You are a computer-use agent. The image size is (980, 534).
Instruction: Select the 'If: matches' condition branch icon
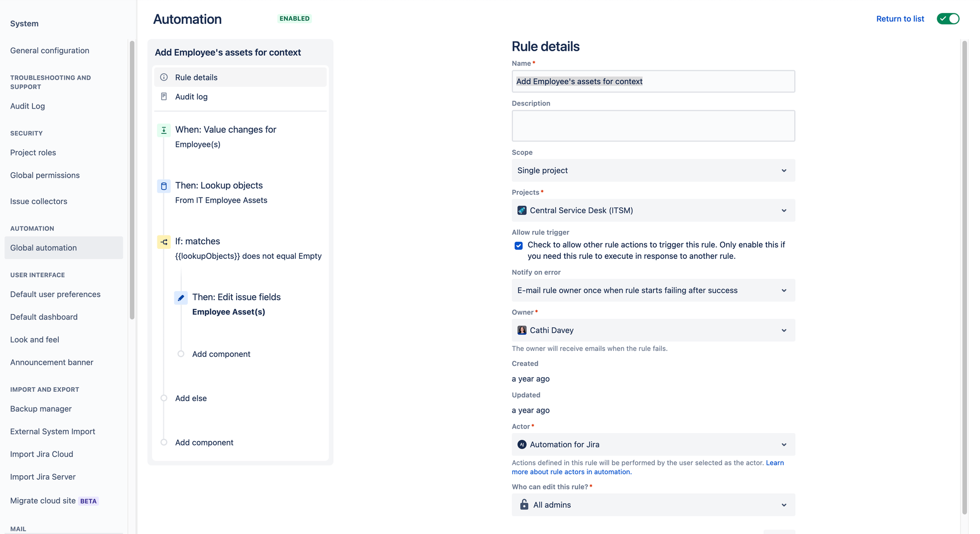(x=164, y=242)
